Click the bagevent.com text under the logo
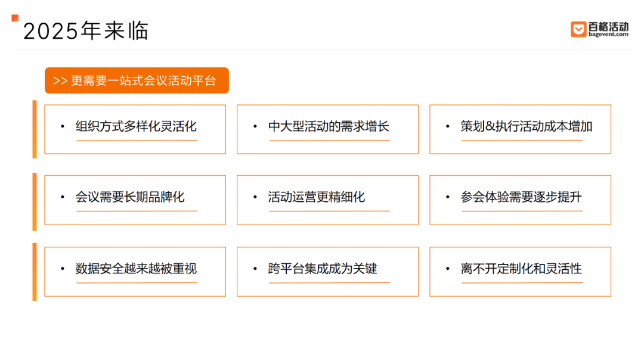Screen dimensions: 644x352 [x=608, y=35]
